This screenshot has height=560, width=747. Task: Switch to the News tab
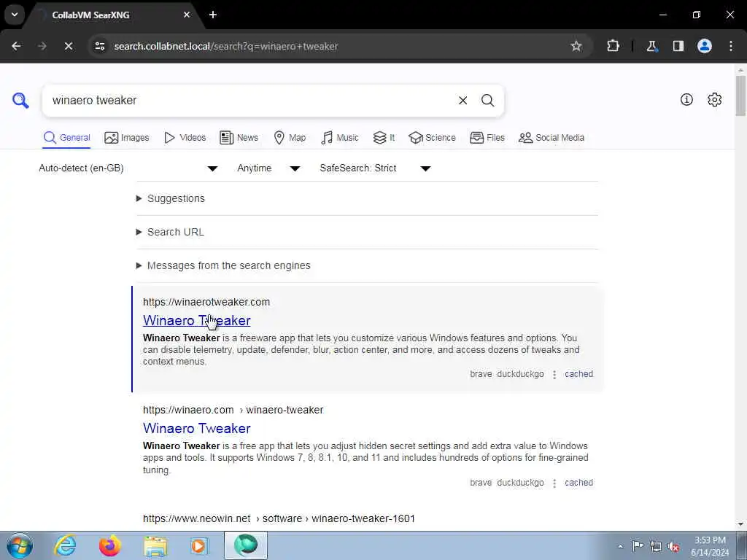tap(239, 138)
